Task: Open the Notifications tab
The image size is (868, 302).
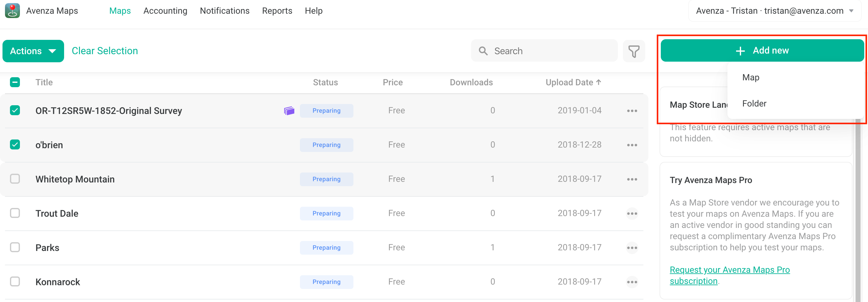Action: pos(224,11)
